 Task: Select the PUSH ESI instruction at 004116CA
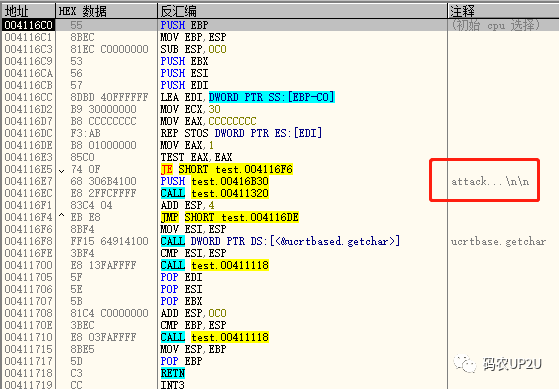(x=184, y=73)
